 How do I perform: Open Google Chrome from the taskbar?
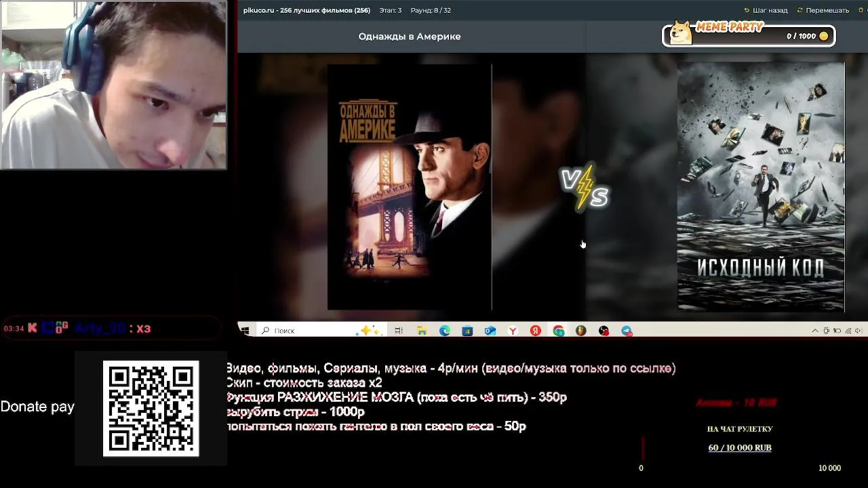coord(558,331)
